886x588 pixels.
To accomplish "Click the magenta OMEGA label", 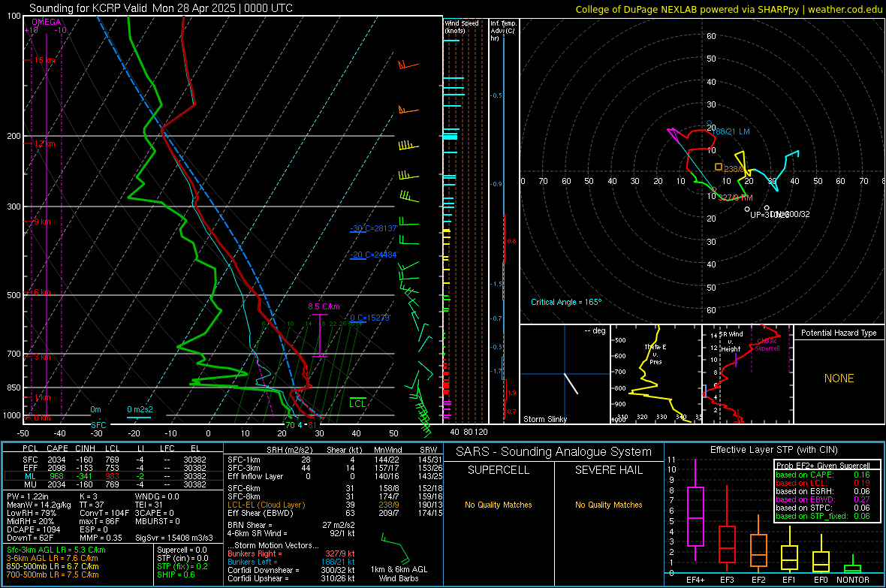I will (x=47, y=22).
